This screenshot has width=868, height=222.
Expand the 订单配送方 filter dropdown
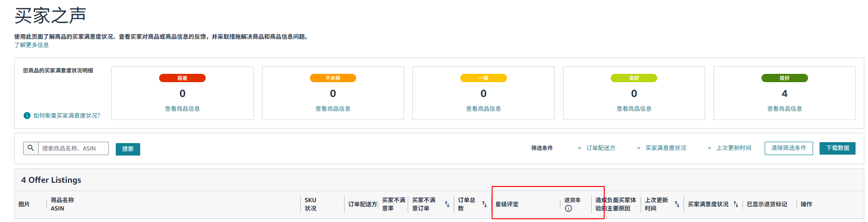coord(596,148)
